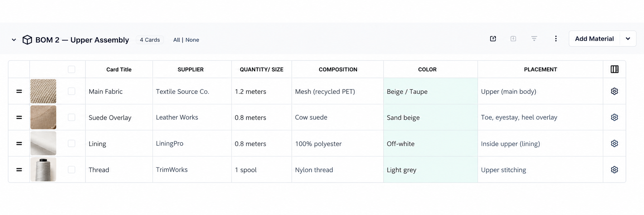Click the PLACEMENT column header
The width and height of the screenshot is (644, 215).
pyautogui.click(x=540, y=70)
